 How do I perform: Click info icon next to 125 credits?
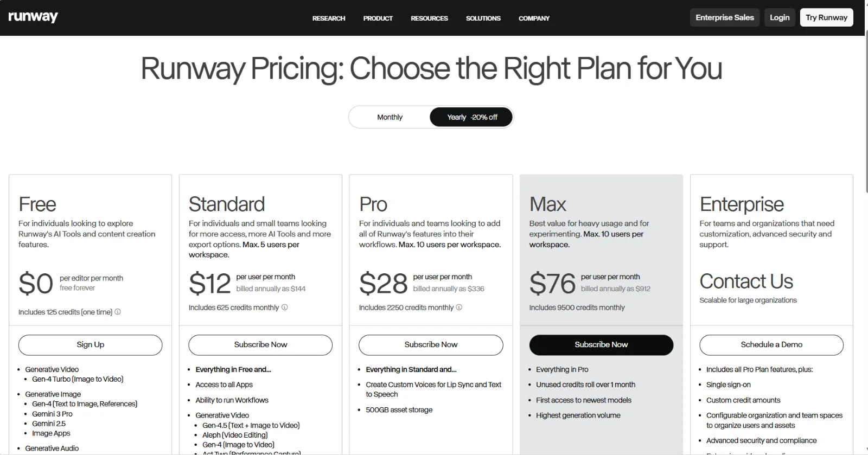point(118,312)
